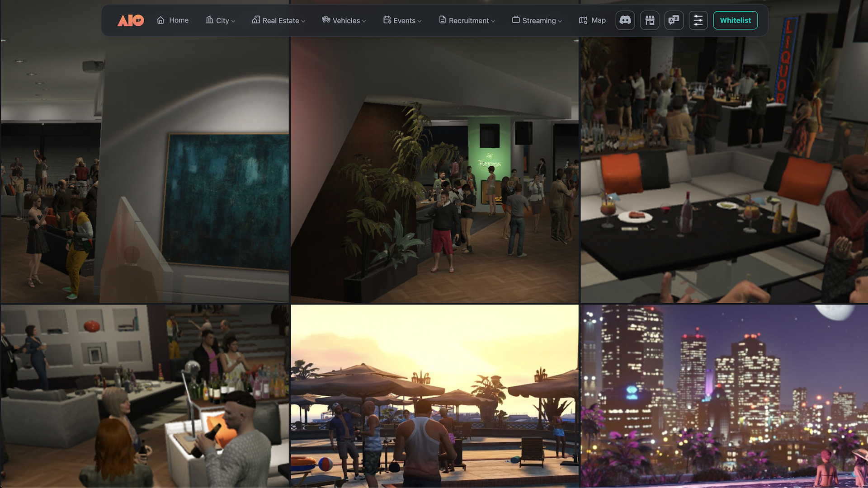Viewport: 868px width, 488px height.
Task: Open the Discord server icon
Action: [x=625, y=20]
